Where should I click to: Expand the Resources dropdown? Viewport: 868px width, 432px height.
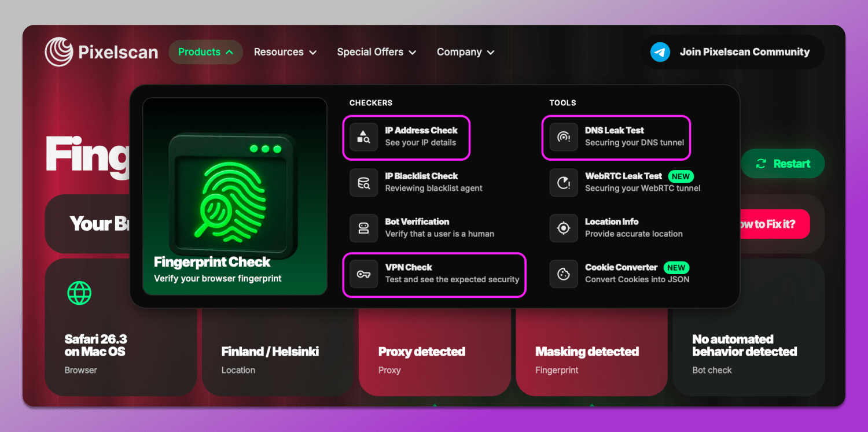[285, 52]
